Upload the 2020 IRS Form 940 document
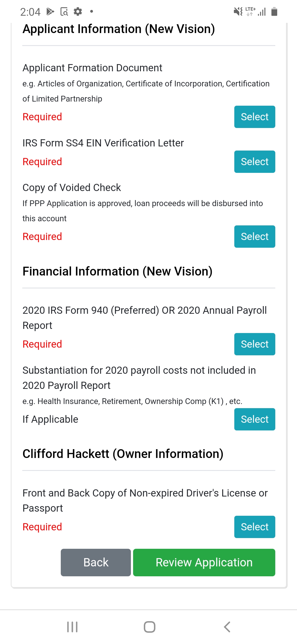This screenshot has height=644, width=297. [x=255, y=344]
